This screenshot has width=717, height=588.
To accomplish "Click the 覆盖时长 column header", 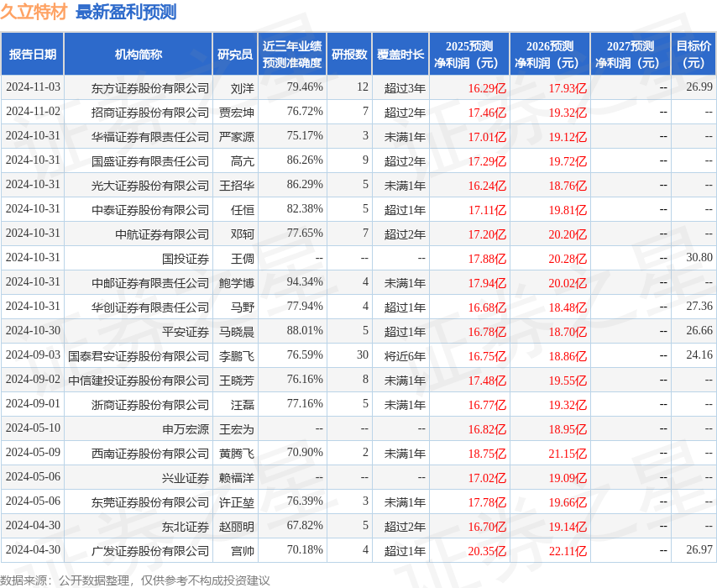I will tap(400, 54).
